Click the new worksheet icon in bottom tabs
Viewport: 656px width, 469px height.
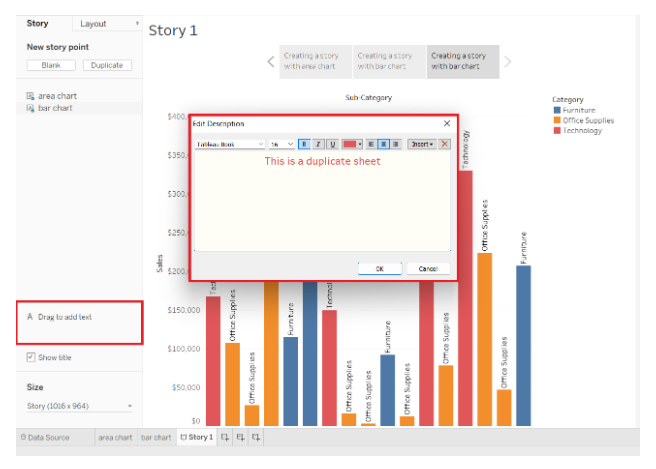(x=225, y=437)
